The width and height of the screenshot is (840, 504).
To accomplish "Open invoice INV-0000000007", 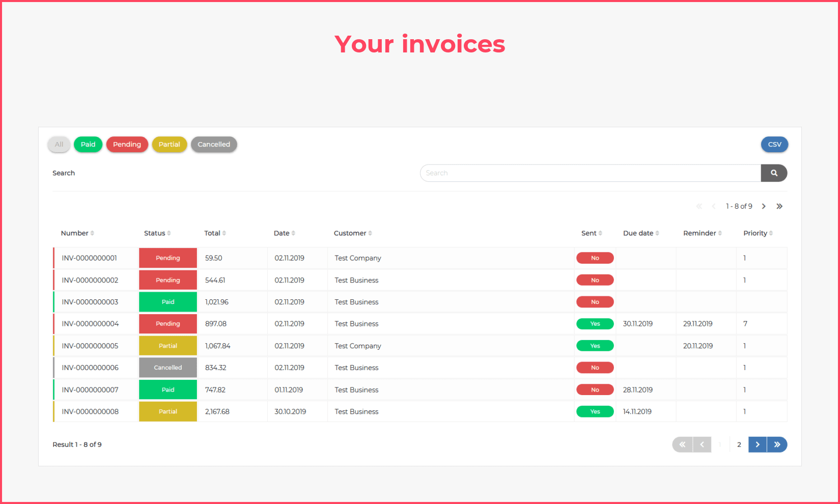I will (90, 390).
